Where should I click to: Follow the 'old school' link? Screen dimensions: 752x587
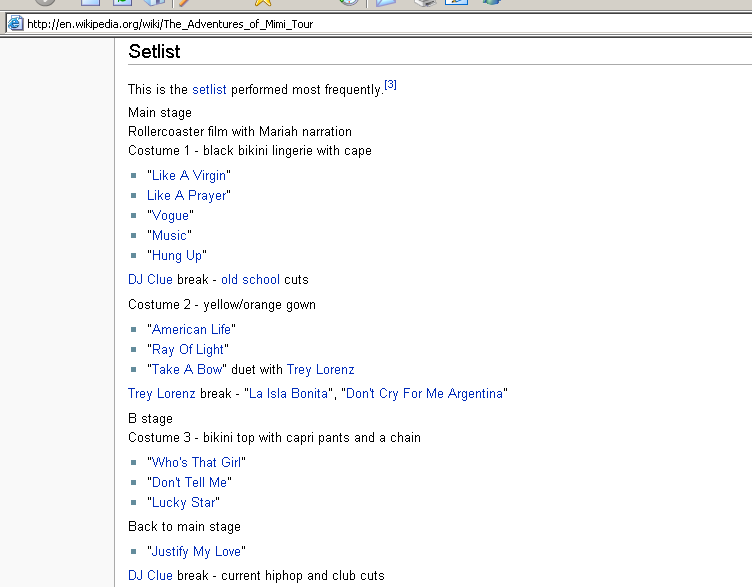click(250, 280)
